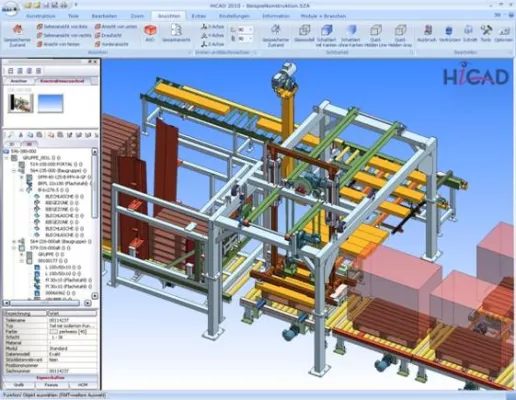Open the Zoom ribbon tab
The image size is (516, 400).
137,16
